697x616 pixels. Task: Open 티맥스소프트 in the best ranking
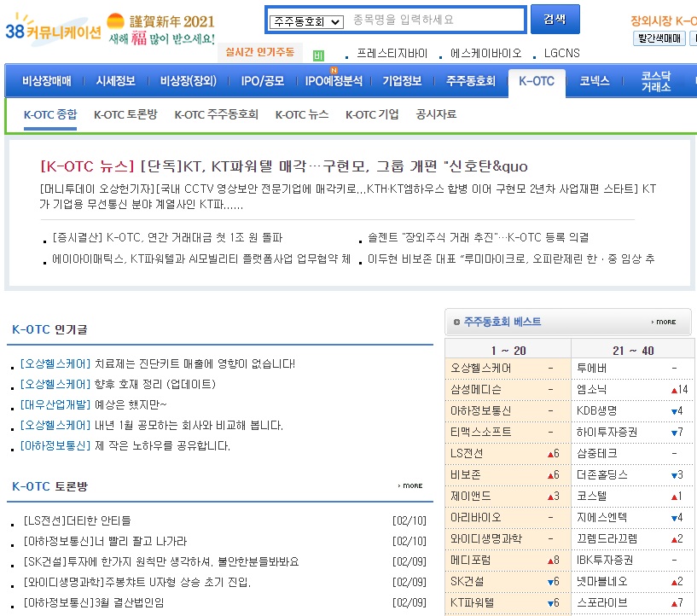481,432
